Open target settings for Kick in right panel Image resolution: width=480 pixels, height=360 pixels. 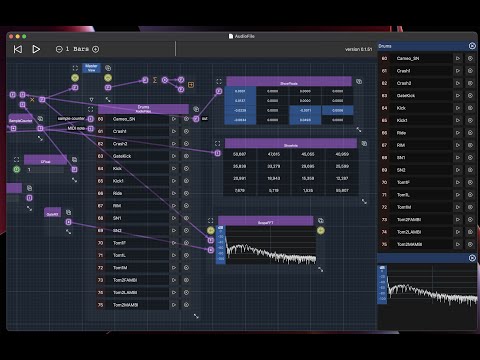click(x=470, y=108)
